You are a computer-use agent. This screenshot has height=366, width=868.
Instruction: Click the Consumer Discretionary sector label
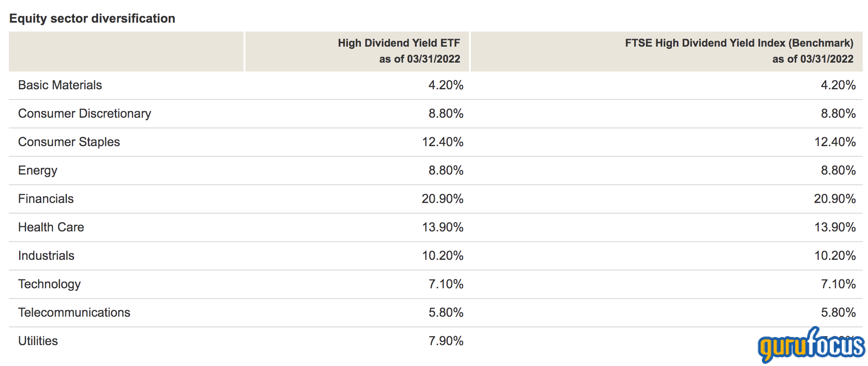click(84, 114)
